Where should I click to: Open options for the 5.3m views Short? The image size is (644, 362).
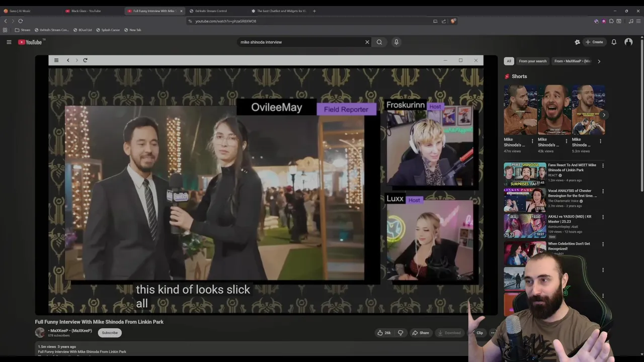(x=600, y=141)
